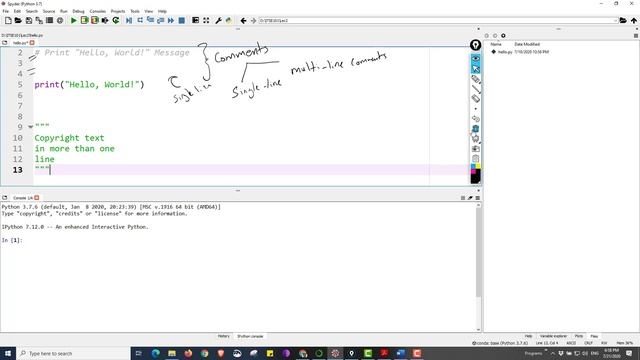Browse working directory folder icon
Viewport: 640px width, 360px height.
point(623,20)
